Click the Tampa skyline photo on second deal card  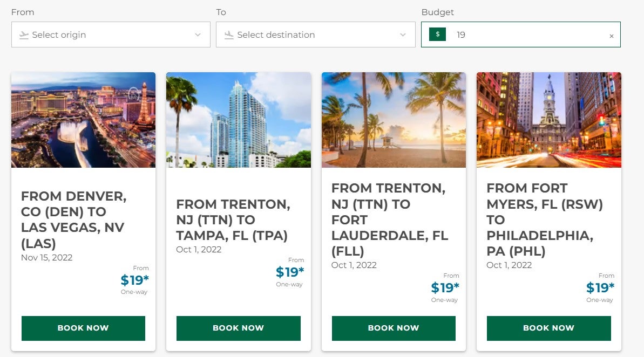[x=238, y=119]
